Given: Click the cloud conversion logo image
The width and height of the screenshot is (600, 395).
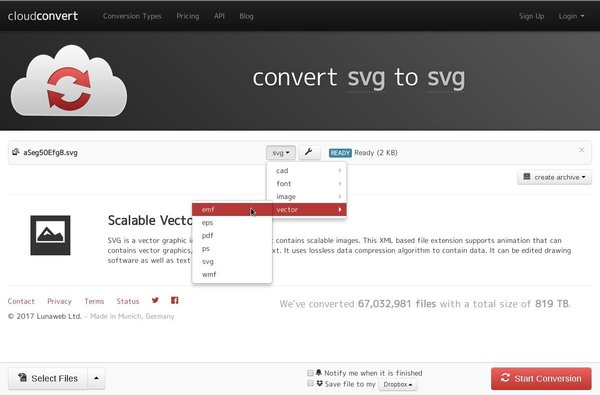Looking at the screenshot, I should pos(69,81).
